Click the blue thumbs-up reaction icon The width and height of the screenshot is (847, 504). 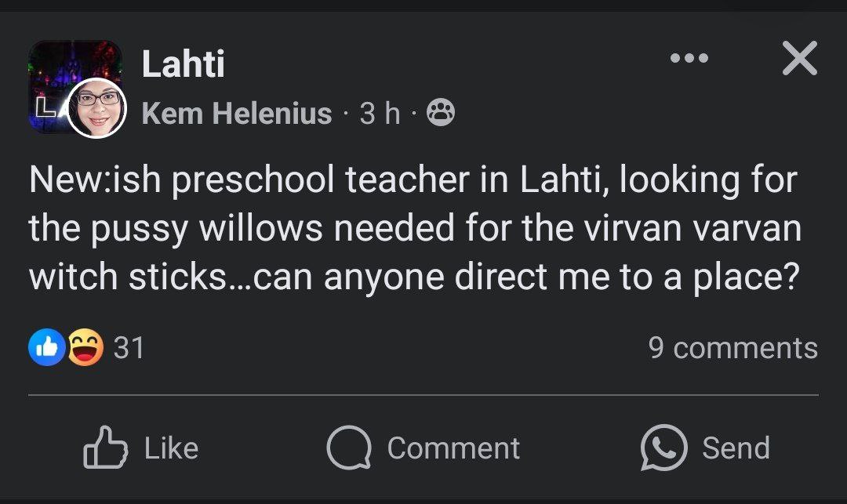[x=46, y=348]
